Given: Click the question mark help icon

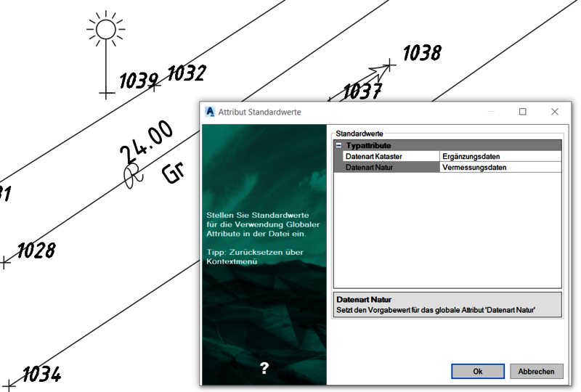Looking at the screenshot, I should (264, 368).
